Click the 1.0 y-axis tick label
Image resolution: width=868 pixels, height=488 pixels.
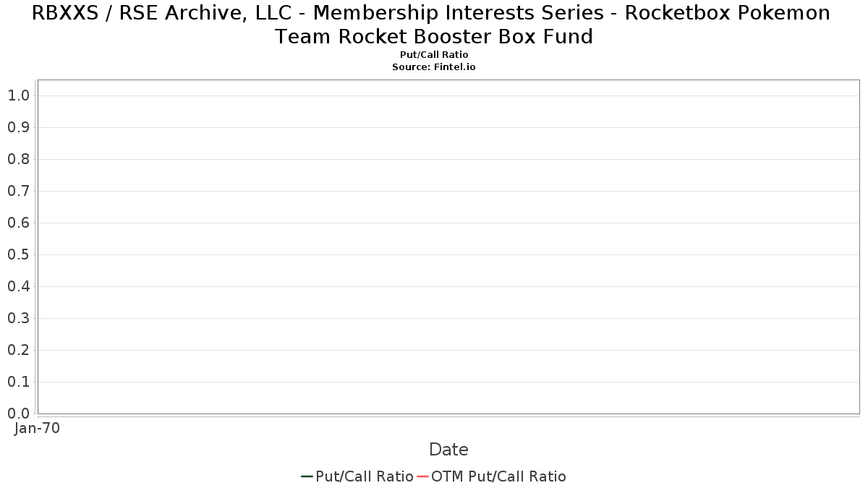coord(18,95)
